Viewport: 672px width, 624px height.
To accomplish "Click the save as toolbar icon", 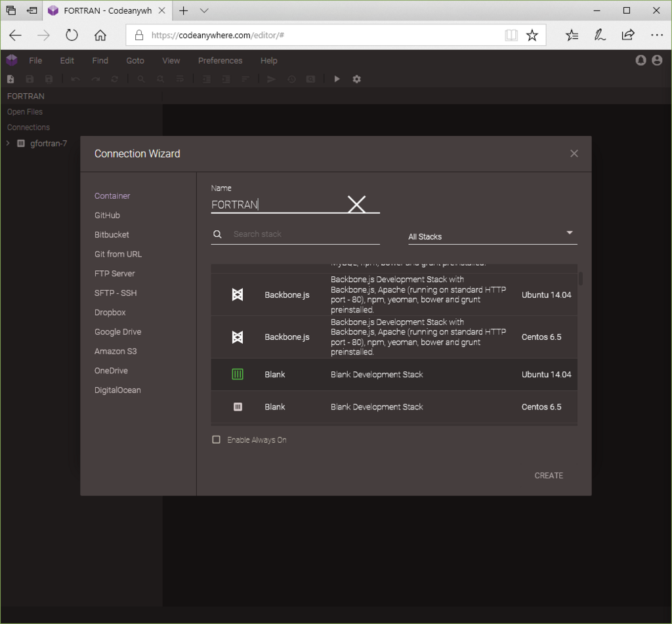I will (49, 79).
